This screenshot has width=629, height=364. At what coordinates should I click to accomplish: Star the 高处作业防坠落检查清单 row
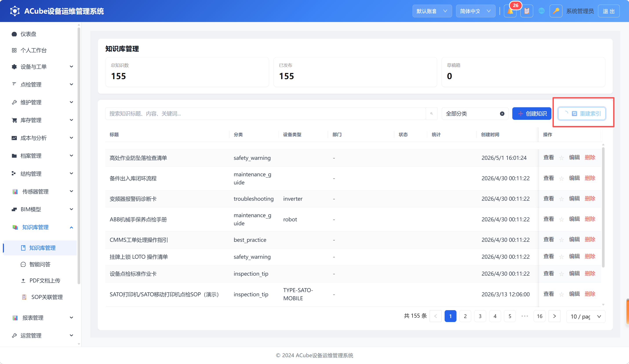click(562, 158)
